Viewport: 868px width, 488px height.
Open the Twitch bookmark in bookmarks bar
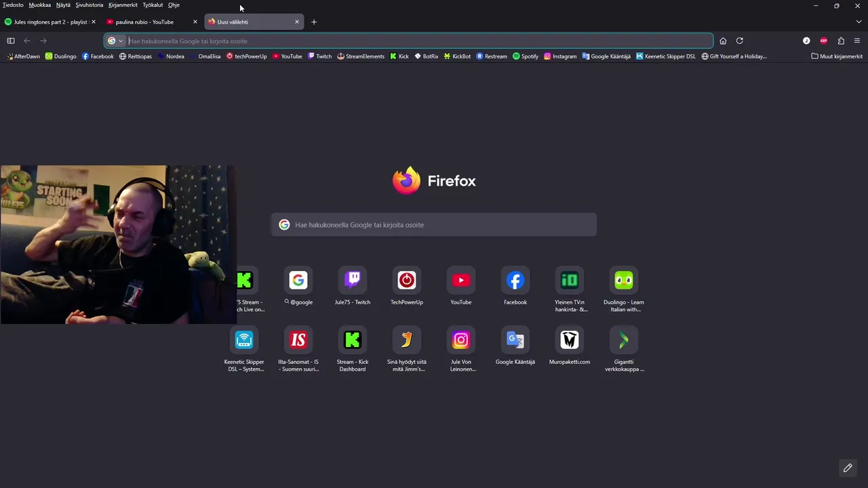[319, 56]
